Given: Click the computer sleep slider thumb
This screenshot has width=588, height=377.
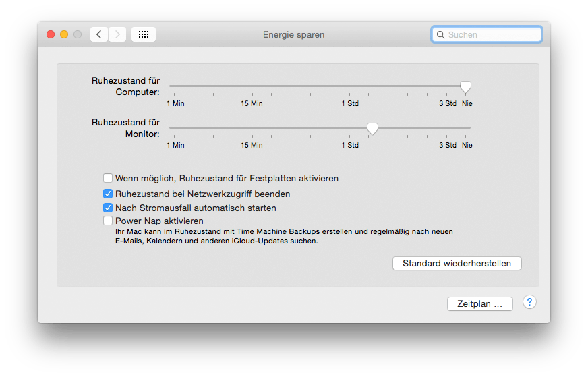Looking at the screenshot, I should coord(465,87).
